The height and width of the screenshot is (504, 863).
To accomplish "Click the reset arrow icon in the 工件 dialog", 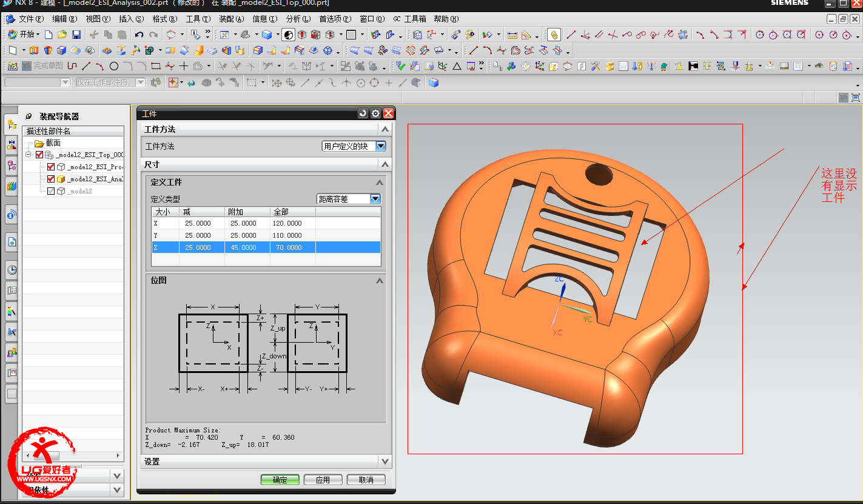I will click(x=363, y=113).
